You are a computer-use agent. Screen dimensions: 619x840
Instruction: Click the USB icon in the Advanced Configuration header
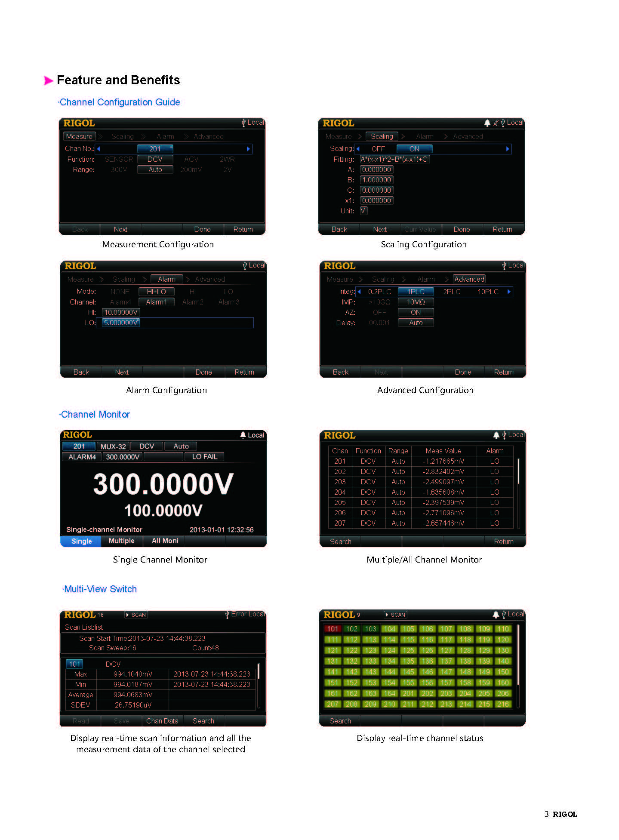click(x=504, y=266)
